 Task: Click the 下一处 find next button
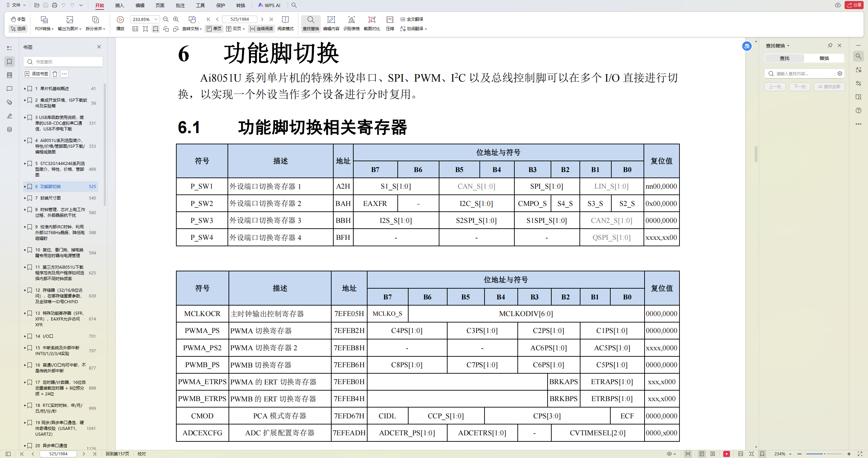pos(800,86)
